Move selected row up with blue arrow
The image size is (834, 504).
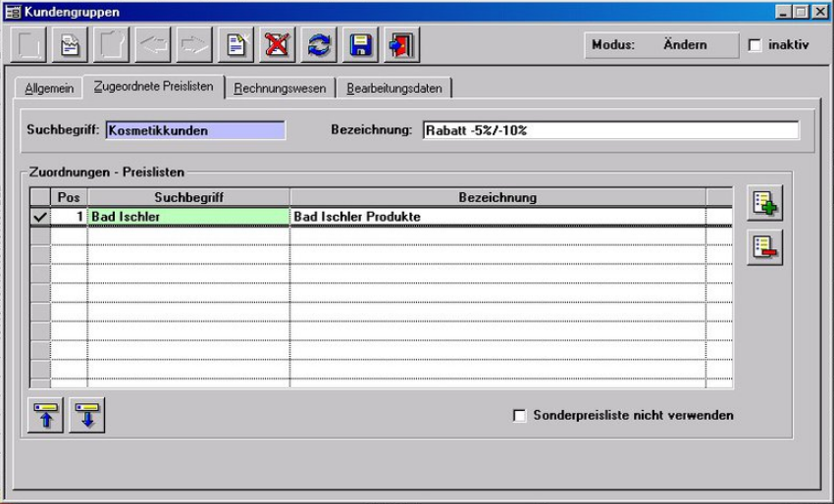[46, 415]
